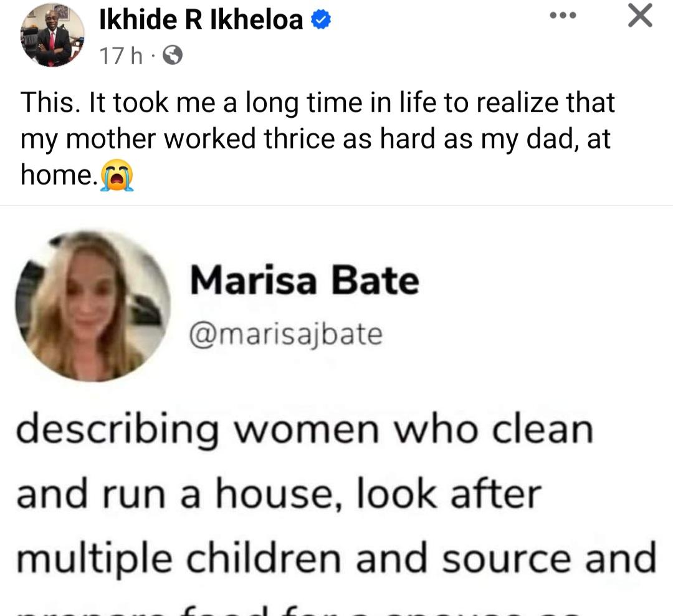Screen dimensions: 673x616
Task: Click the @marisajbate handle
Action: [285, 334]
